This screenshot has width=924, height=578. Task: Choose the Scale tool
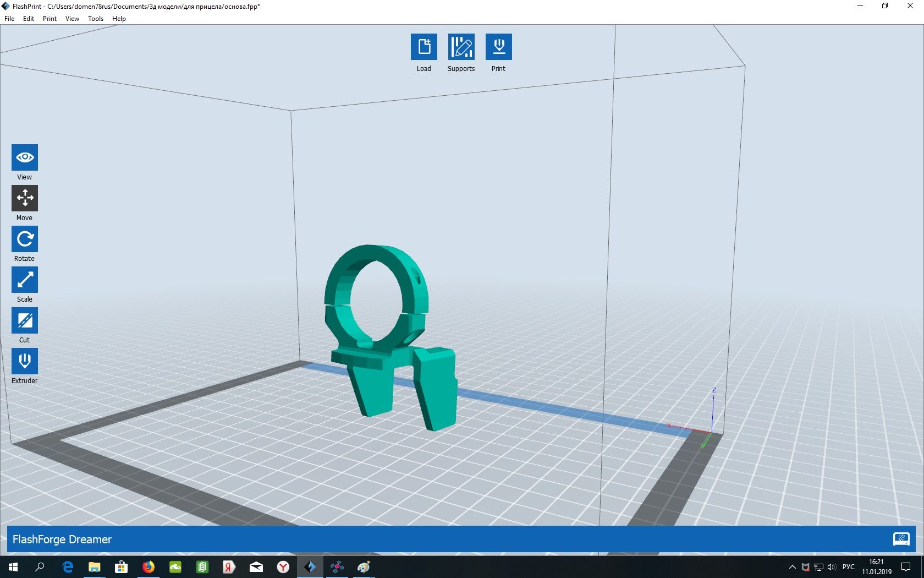25,280
